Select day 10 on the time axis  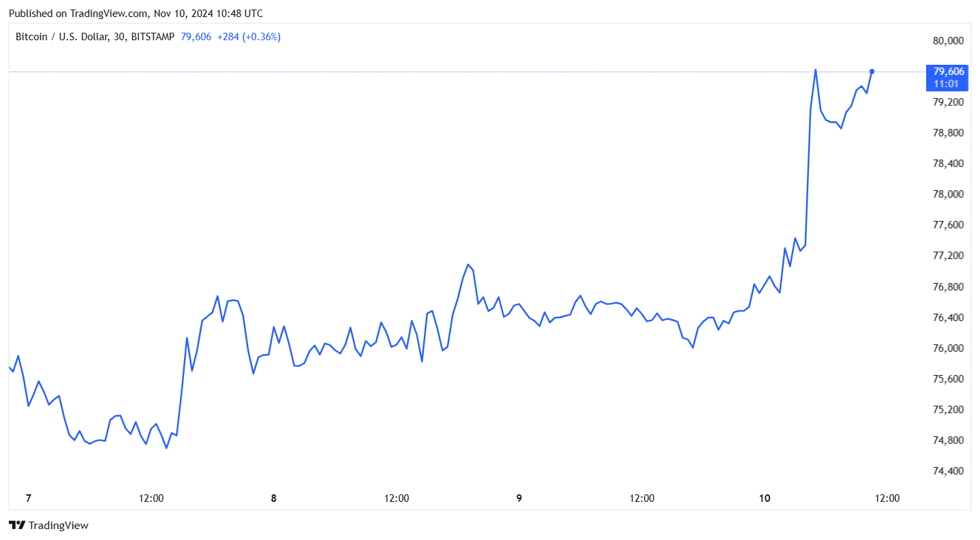pos(764,498)
